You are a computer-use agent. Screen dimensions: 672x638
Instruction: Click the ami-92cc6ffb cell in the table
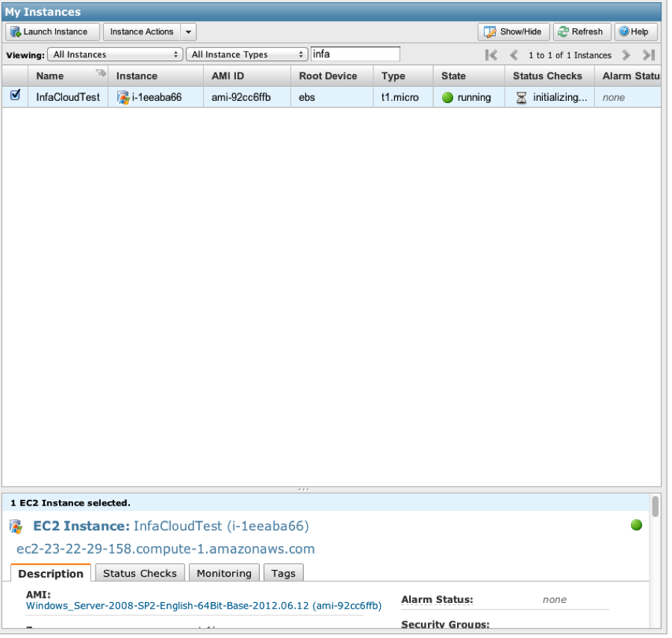(241, 97)
